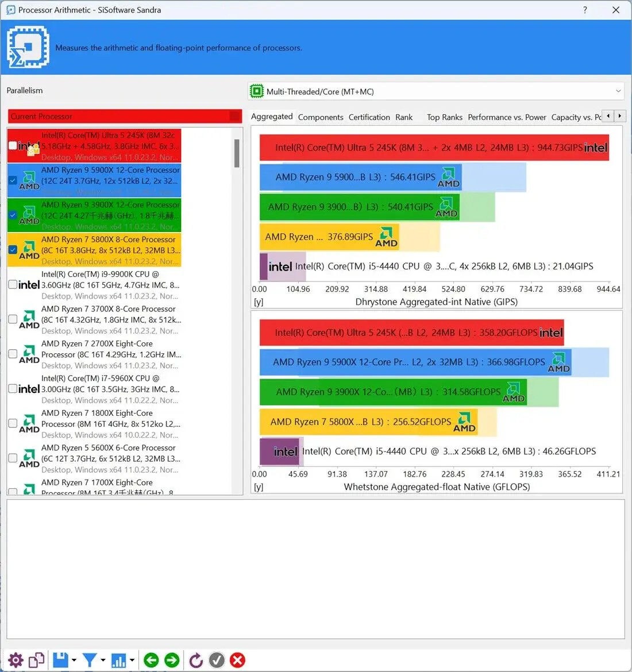Click the bar chart icon
This screenshot has width=632, height=672.
click(x=119, y=660)
